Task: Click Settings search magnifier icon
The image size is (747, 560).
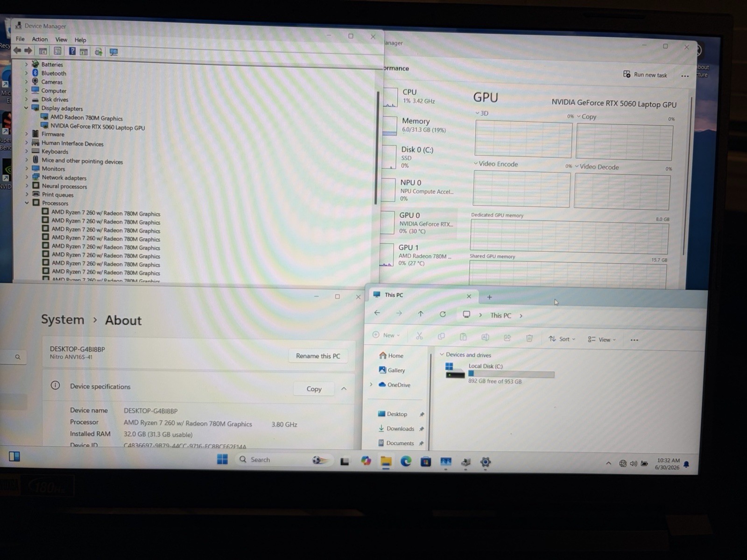Action: point(18,357)
